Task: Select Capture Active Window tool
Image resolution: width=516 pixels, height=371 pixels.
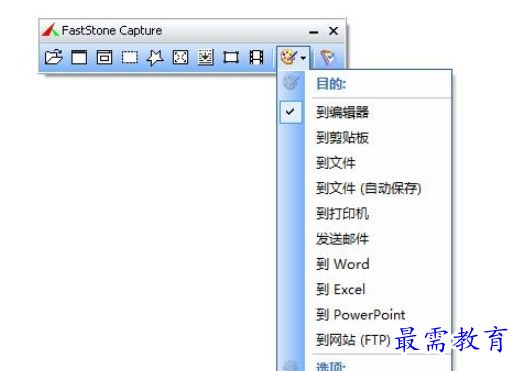Action: [x=79, y=57]
